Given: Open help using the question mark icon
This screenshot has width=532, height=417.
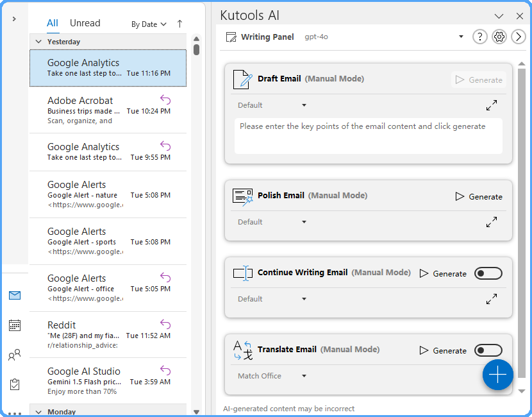Looking at the screenshot, I should [480, 37].
